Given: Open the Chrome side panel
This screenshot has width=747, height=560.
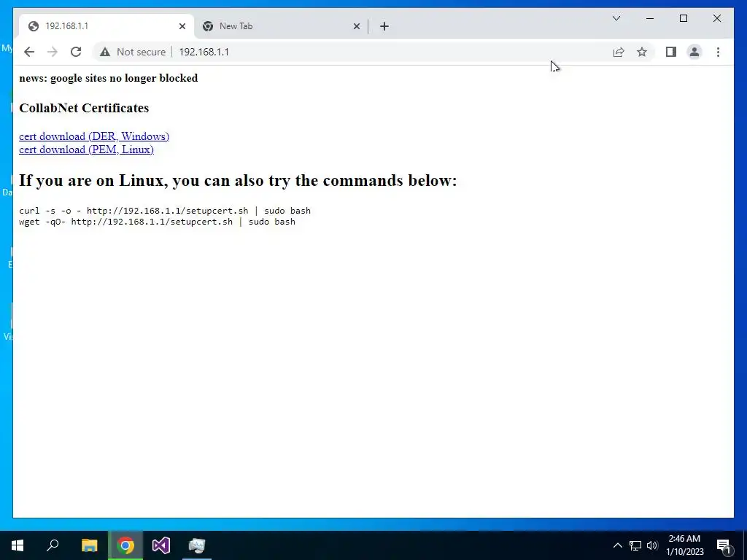Looking at the screenshot, I should click(x=671, y=52).
